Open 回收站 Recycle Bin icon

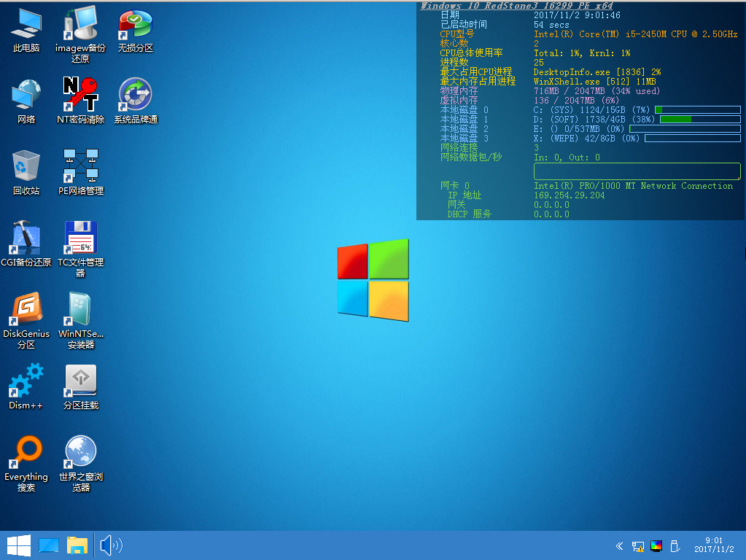pyautogui.click(x=26, y=173)
